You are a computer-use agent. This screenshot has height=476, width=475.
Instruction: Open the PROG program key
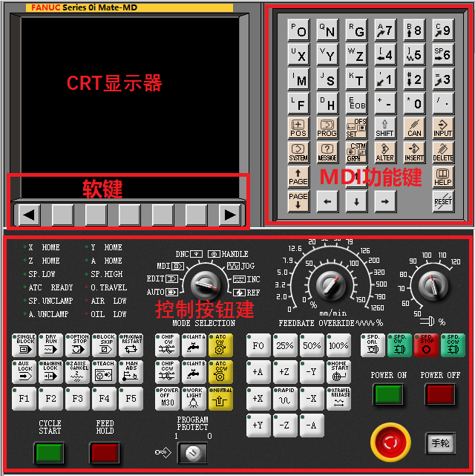pyautogui.click(x=327, y=128)
